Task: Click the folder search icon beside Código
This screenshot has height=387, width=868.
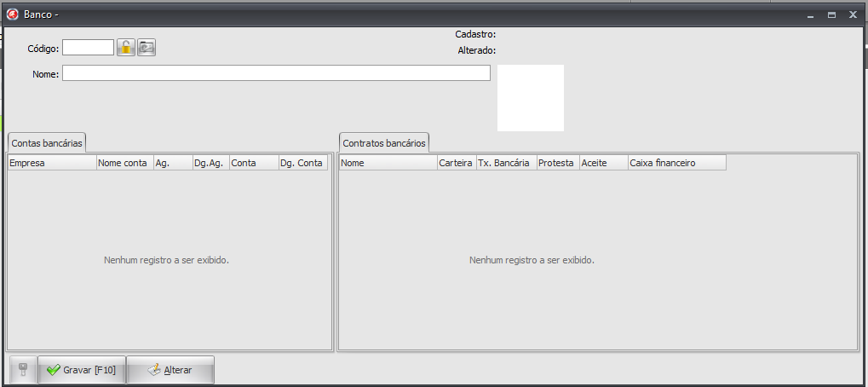Action: coord(147,48)
